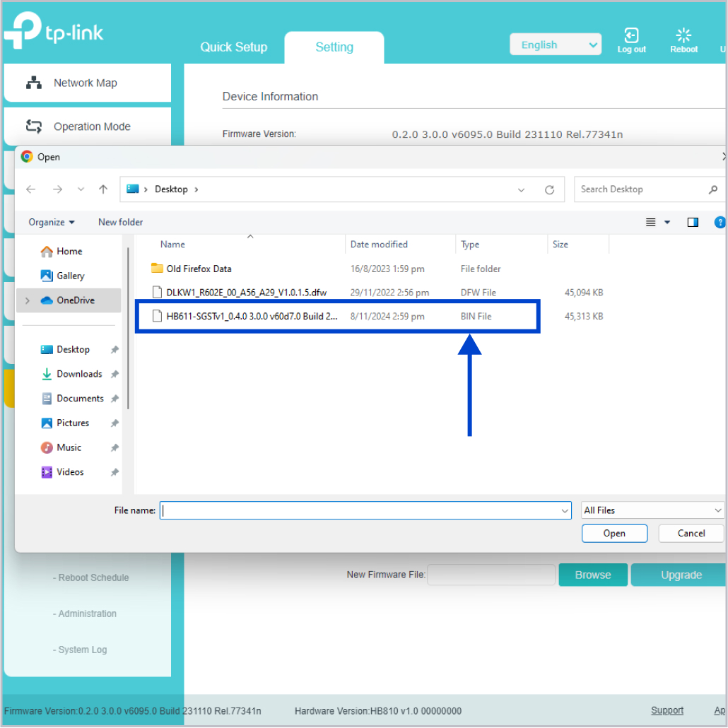Click New folder button
Viewport: 728px width, 728px height.
(x=120, y=222)
